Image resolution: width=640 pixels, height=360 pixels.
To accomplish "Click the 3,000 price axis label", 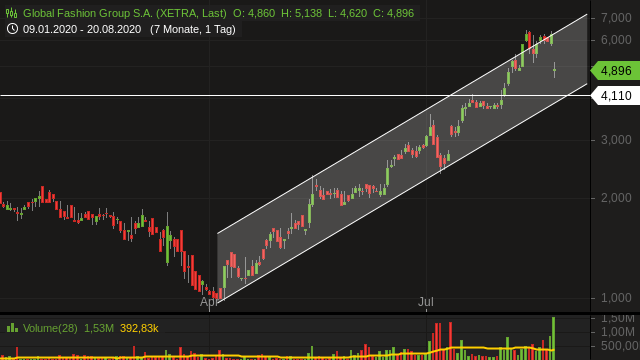I will coord(616,140).
